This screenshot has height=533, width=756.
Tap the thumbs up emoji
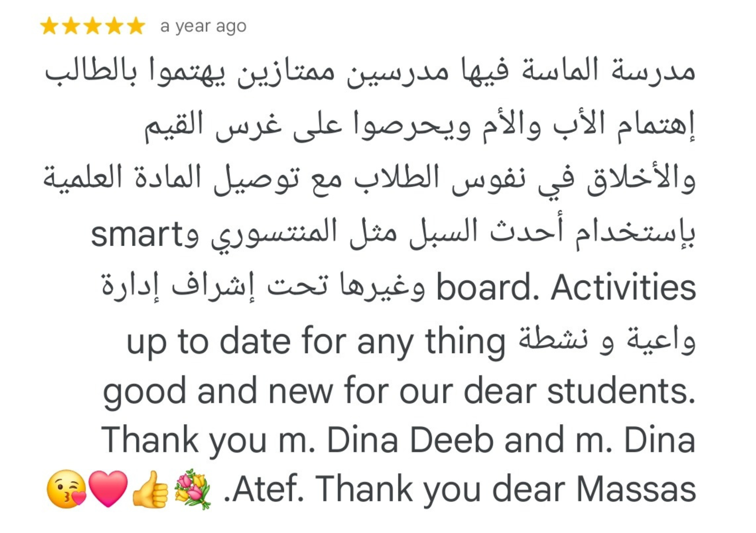(151, 489)
